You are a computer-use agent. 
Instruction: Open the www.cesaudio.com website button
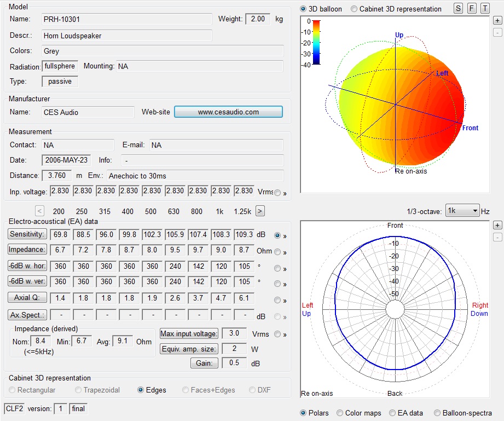click(228, 112)
